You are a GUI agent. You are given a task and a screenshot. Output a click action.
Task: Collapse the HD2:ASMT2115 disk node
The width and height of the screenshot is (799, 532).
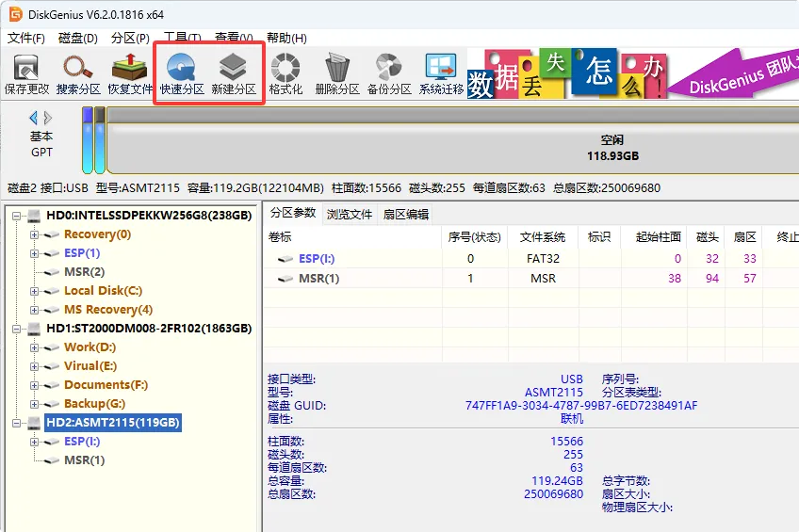tap(16, 423)
